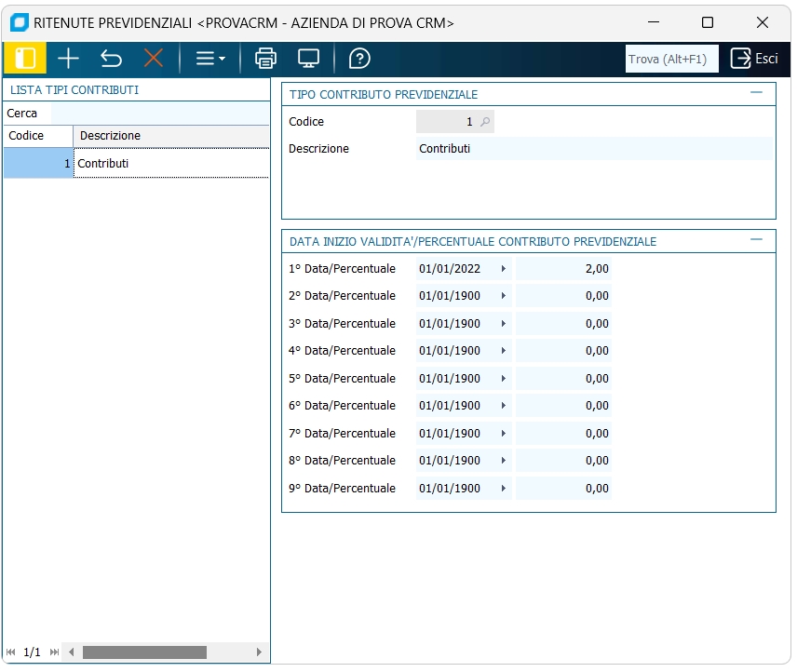The width and height of the screenshot is (797, 672).
Task: Click the Trova search field
Action: pyautogui.click(x=670, y=59)
